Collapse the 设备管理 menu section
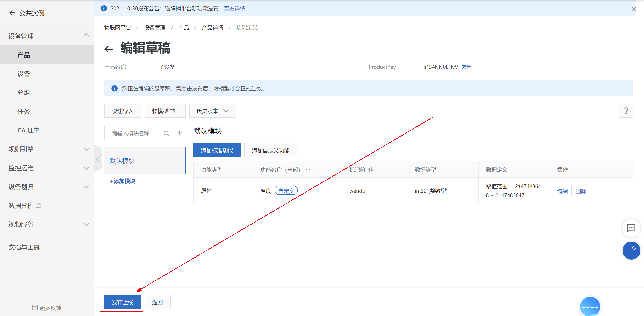Viewport: 644px width, 316px height. [47, 36]
